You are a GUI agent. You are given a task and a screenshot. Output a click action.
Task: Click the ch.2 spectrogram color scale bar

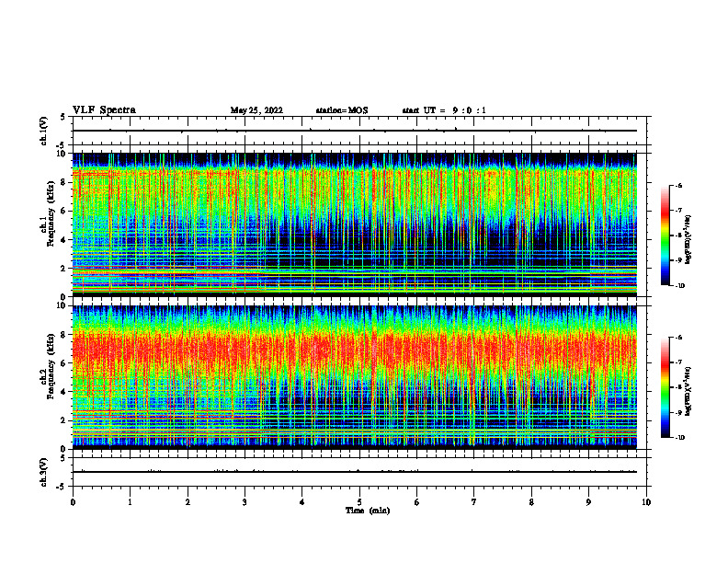(665, 387)
